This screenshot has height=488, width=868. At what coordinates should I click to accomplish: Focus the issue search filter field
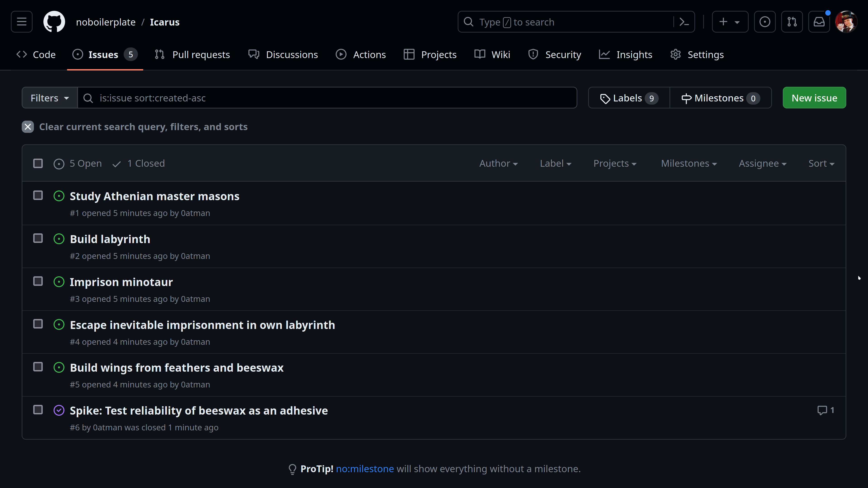327,98
